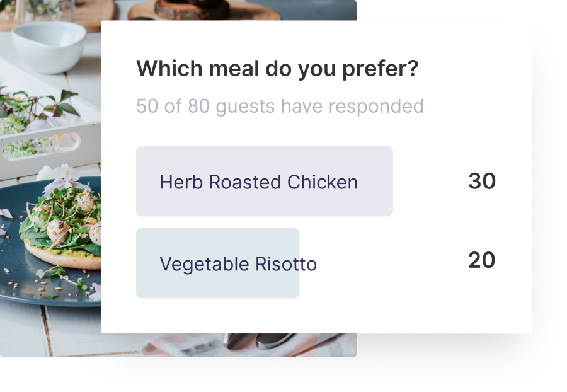The image size is (567, 392).
Task: Click the 'Herb Roasted Chicken' label text
Action: point(258,182)
